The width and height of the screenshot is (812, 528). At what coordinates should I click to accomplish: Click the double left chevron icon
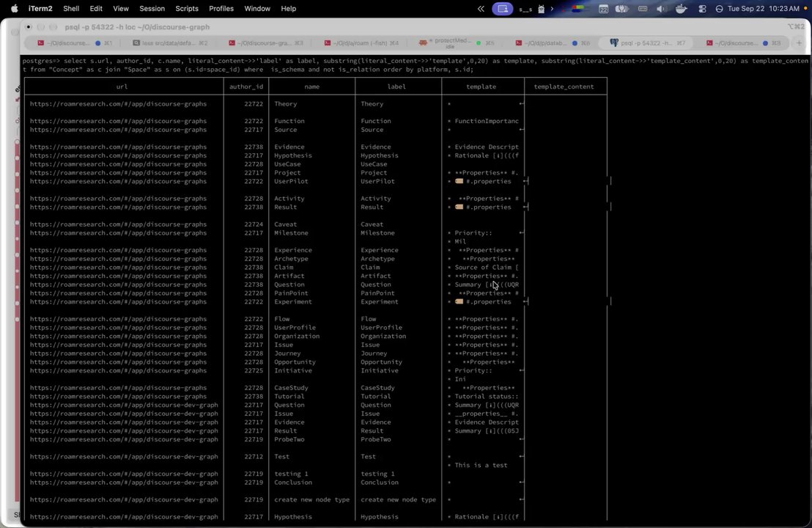(481, 9)
